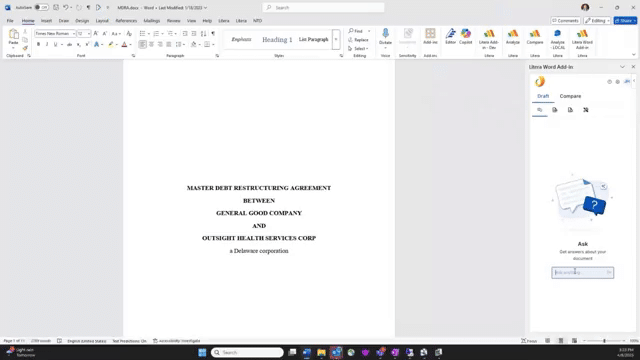Apply Italic formatting

pyautogui.click(x=47, y=44)
